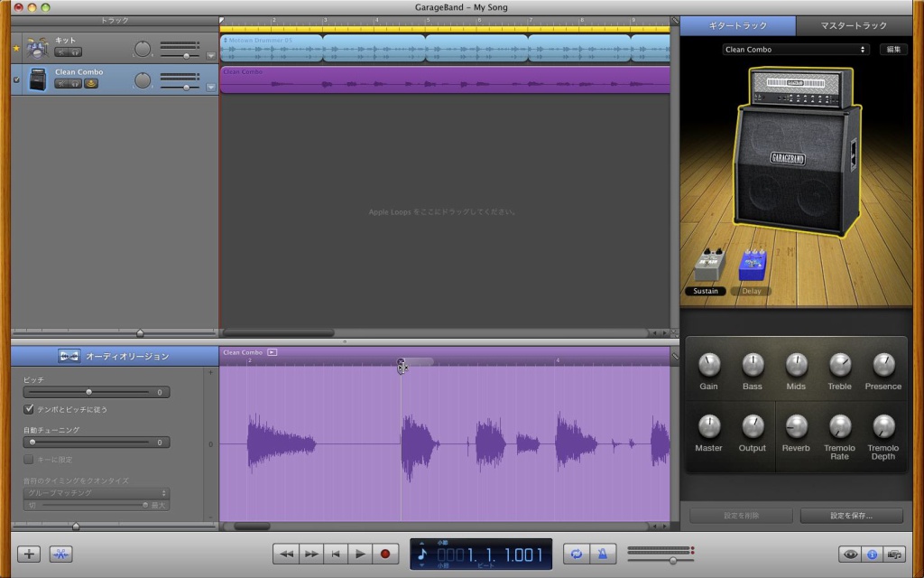Expand the Clean Combo track automation arrow
This screenshot has width=924, height=578.
[x=211, y=88]
